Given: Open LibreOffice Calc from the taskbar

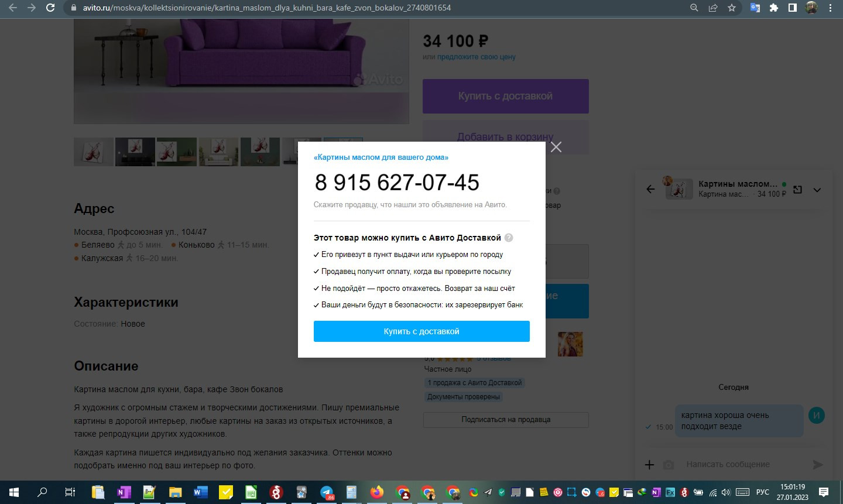Looking at the screenshot, I should tap(251, 492).
